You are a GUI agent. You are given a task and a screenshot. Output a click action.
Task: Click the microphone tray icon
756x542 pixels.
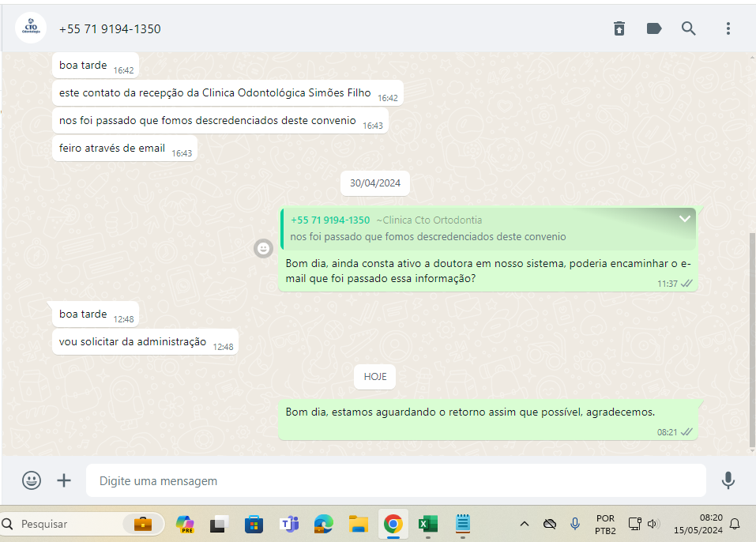575,524
